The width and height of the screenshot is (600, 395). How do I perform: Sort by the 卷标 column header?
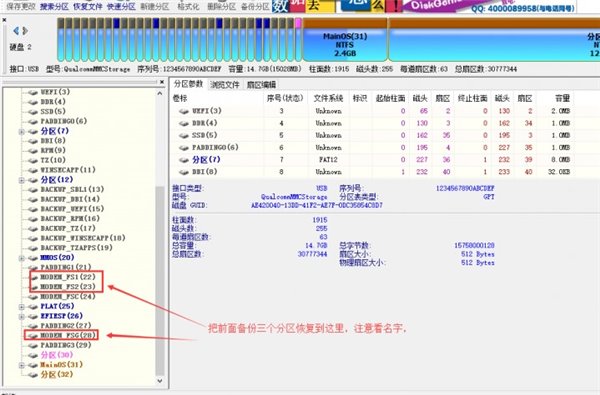(180, 98)
